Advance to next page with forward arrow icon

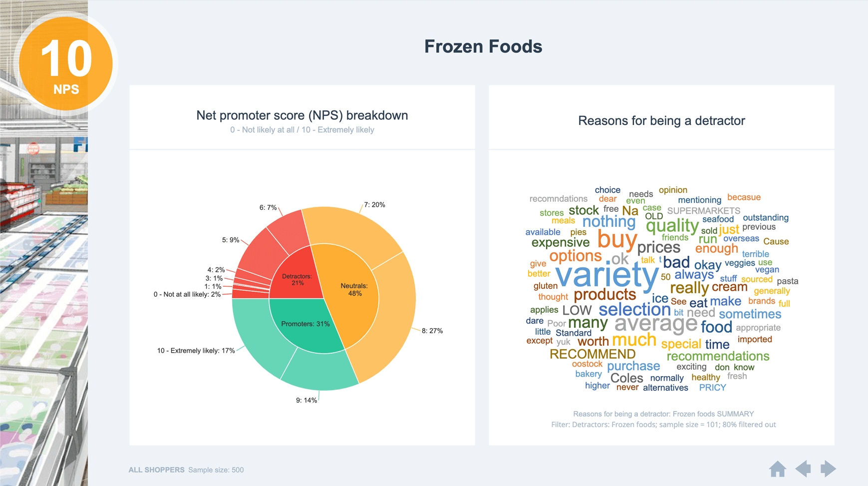[x=827, y=469]
